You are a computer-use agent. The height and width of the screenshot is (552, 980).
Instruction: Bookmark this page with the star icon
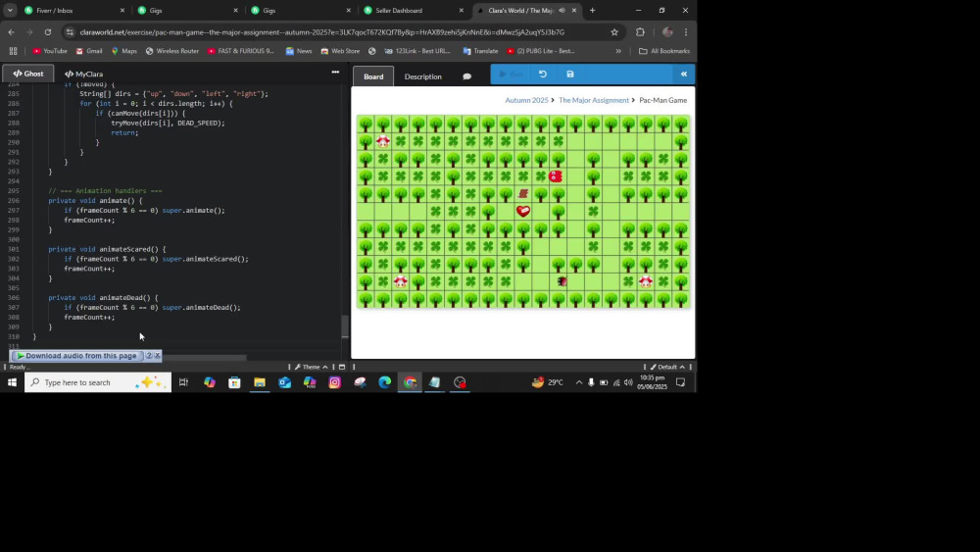(614, 32)
